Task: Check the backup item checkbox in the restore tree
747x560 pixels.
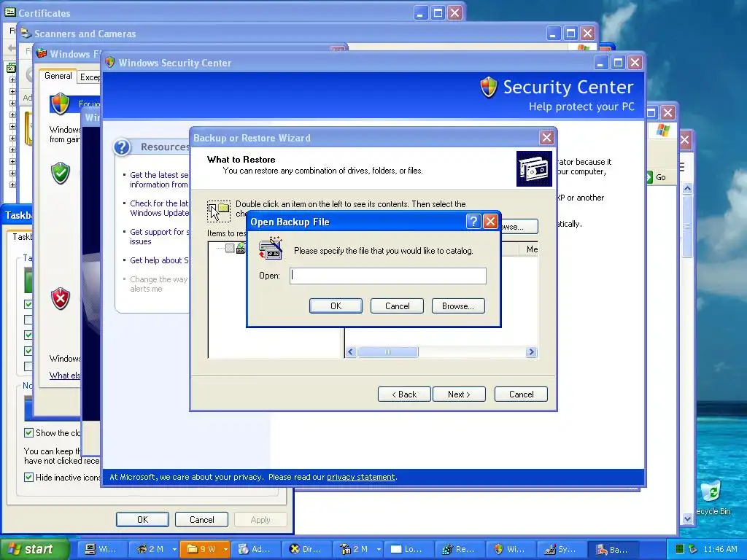Action: click(230, 248)
